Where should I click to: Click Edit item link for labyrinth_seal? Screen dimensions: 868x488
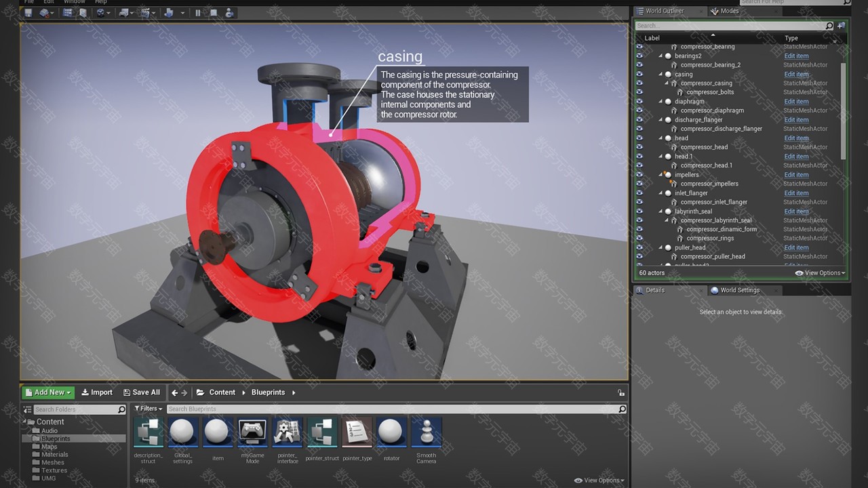click(796, 211)
